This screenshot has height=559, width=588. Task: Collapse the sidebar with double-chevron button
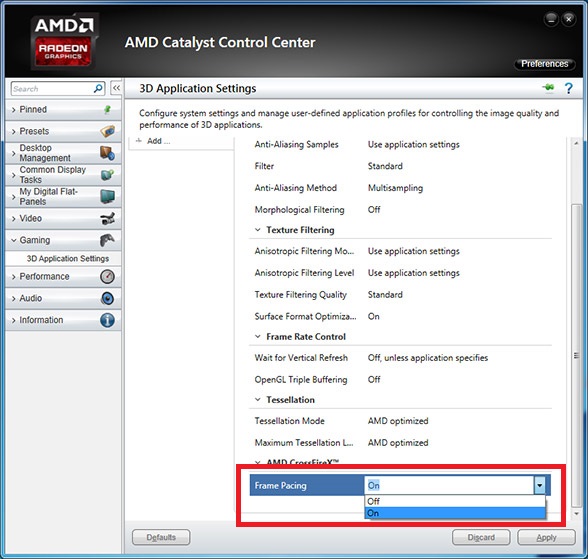click(x=116, y=88)
